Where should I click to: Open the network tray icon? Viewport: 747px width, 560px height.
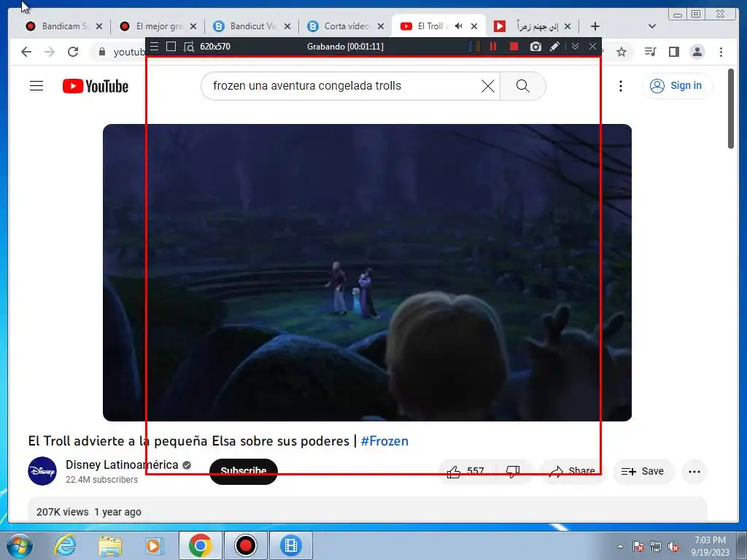coord(656,546)
